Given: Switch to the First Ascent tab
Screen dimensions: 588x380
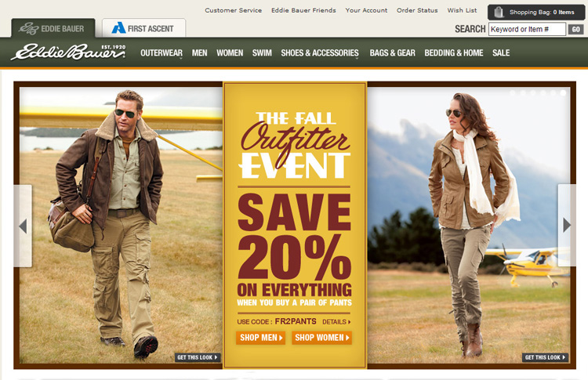Looking at the screenshot, I should coord(143,28).
